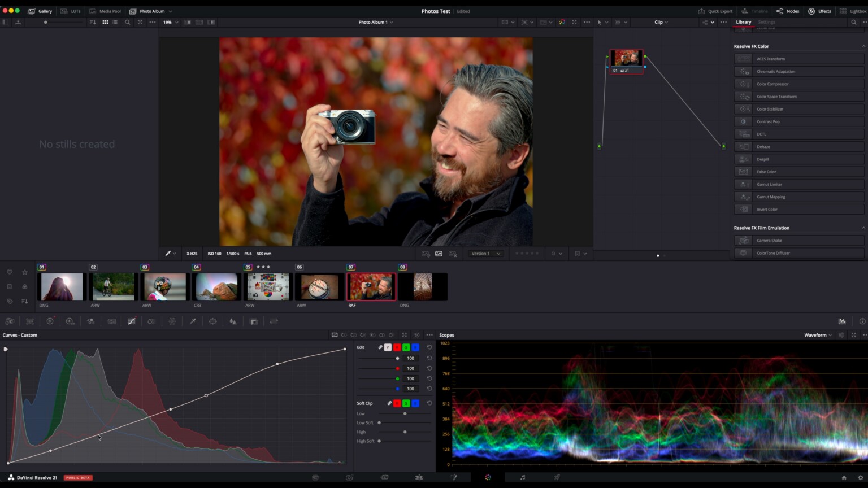Click the heart favorite icon
868x488 pixels.
tap(10, 272)
